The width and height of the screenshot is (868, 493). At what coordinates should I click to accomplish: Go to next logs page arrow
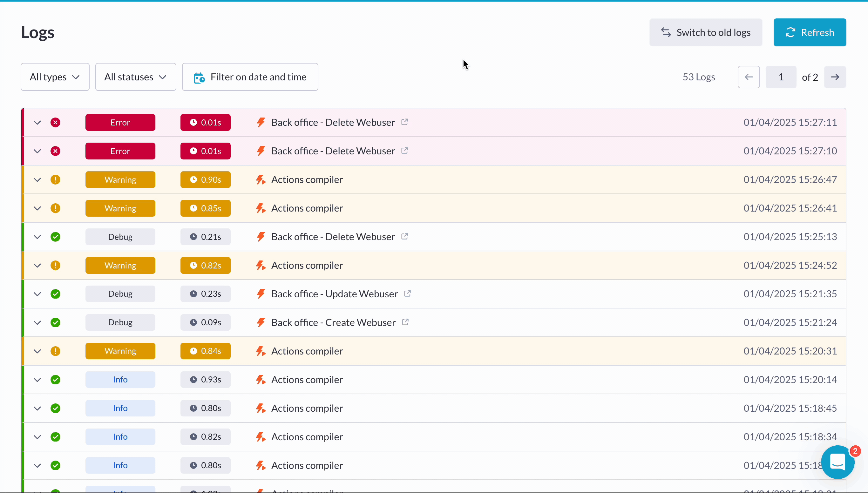(835, 77)
